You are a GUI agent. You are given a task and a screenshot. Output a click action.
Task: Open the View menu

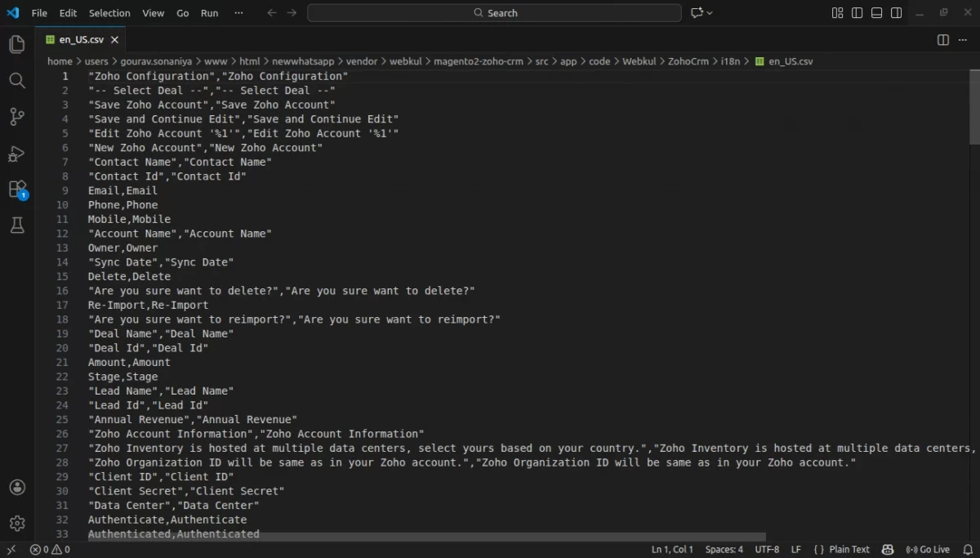(153, 13)
